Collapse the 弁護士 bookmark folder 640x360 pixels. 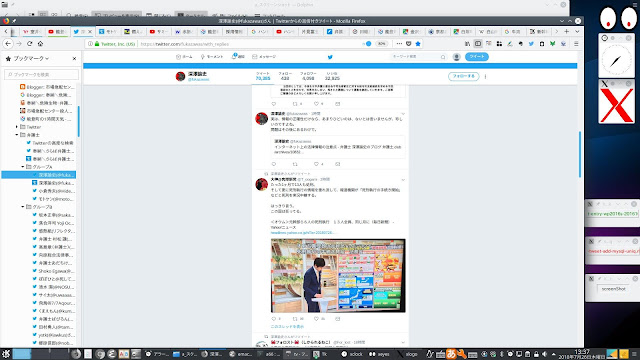click(x=17, y=135)
